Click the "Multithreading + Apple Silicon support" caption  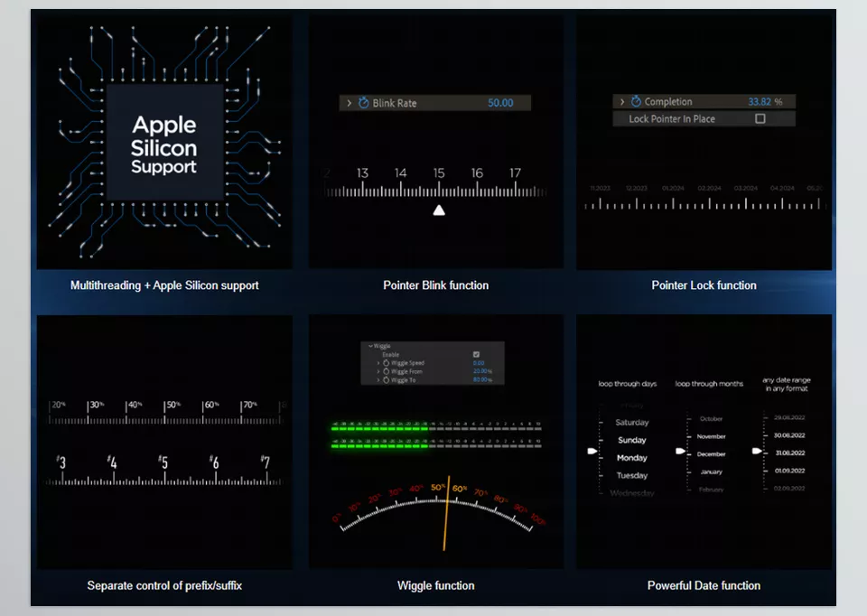(164, 285)
